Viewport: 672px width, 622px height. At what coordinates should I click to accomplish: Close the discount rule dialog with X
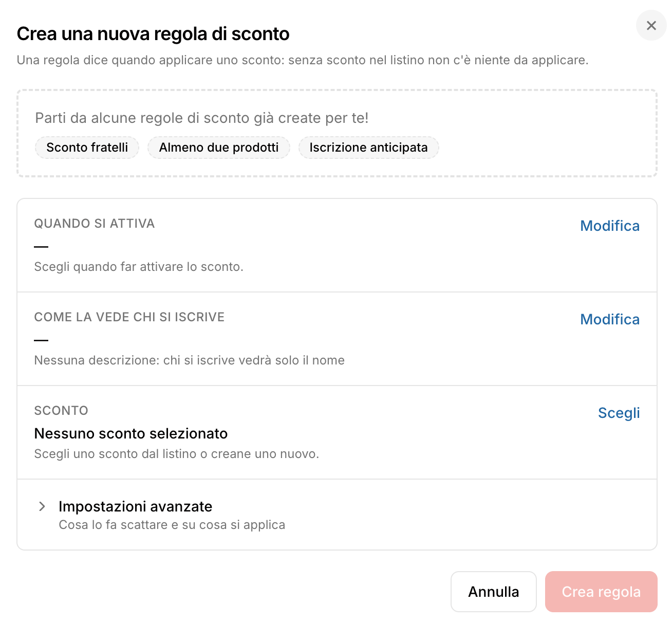pyautogui.click(x=651, y=25)
